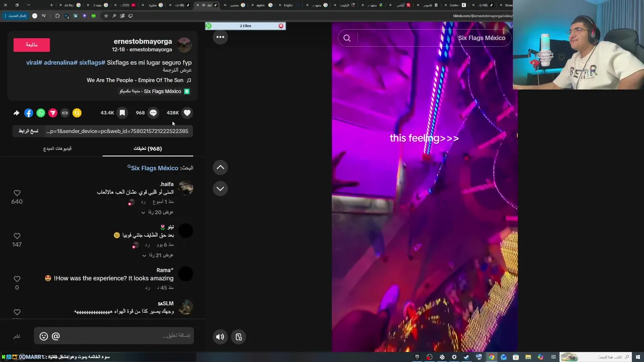Like the comment by haifa
Image resolution: width=644 pixels, height=362 pixels.
(x=17, y=193)
